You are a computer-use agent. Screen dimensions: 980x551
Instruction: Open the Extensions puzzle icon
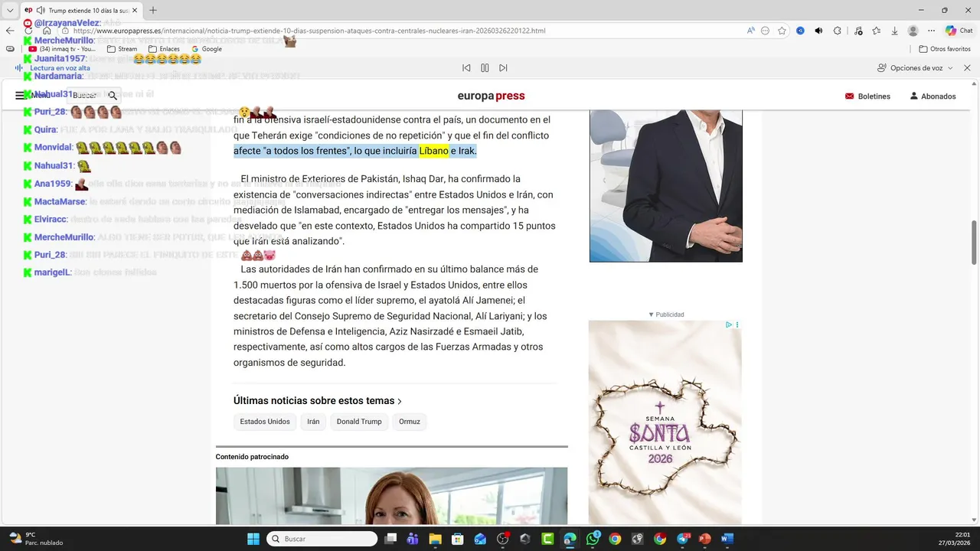click(x=837, y=31)
